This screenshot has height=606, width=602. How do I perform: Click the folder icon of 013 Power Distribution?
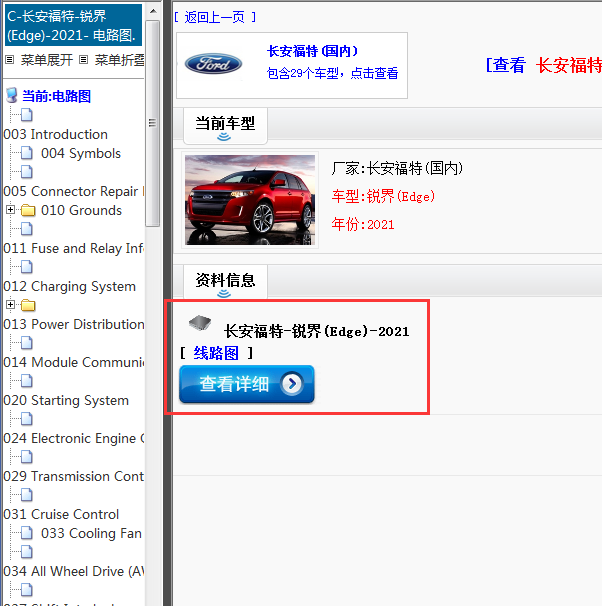tap(28, 305)
